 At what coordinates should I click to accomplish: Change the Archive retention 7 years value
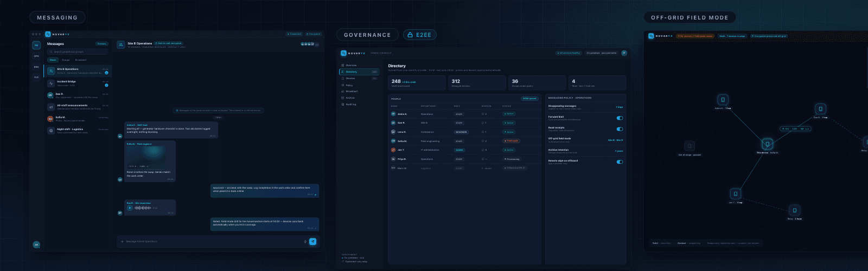click(x=619, y=151)
